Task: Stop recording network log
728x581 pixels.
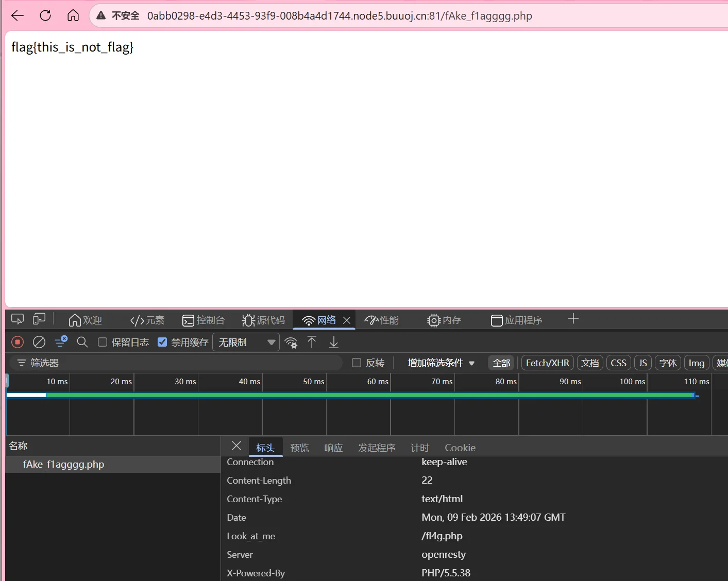Action: pyautogui.click(x=18, y=342)
